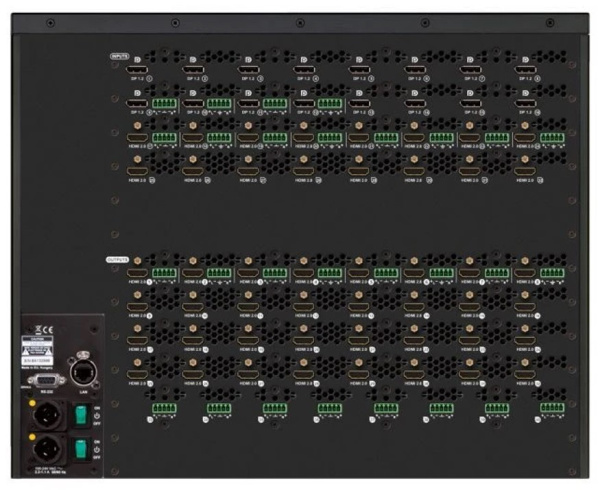Select HDMI 2.0 output port number 25
Viewport: 600px width, 490px height.
(137, 374)
